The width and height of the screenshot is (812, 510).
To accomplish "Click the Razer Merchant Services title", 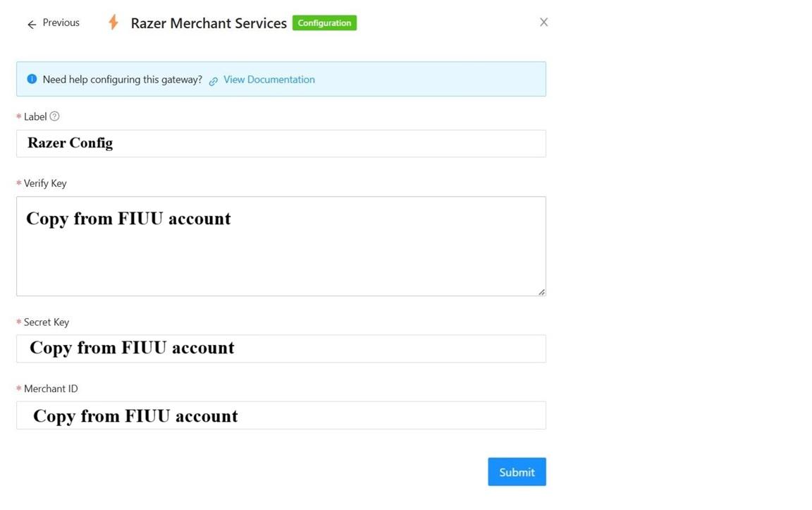I will coord(209,23).
